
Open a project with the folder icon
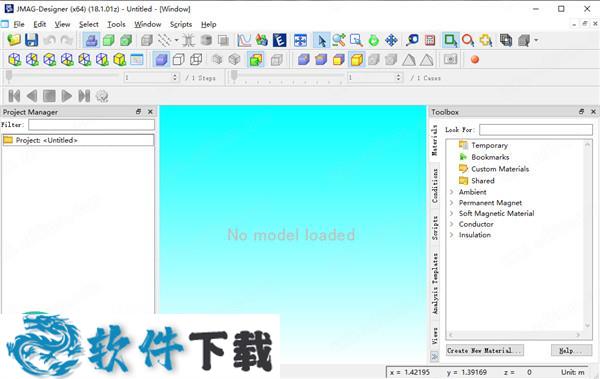click(14, 40)
